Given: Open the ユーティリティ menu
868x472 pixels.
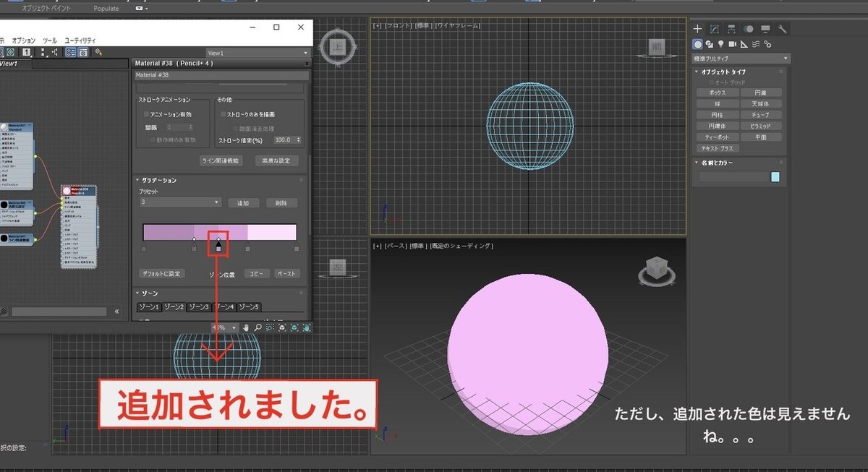Looking at the screenshot, I should tap(80, 40).
